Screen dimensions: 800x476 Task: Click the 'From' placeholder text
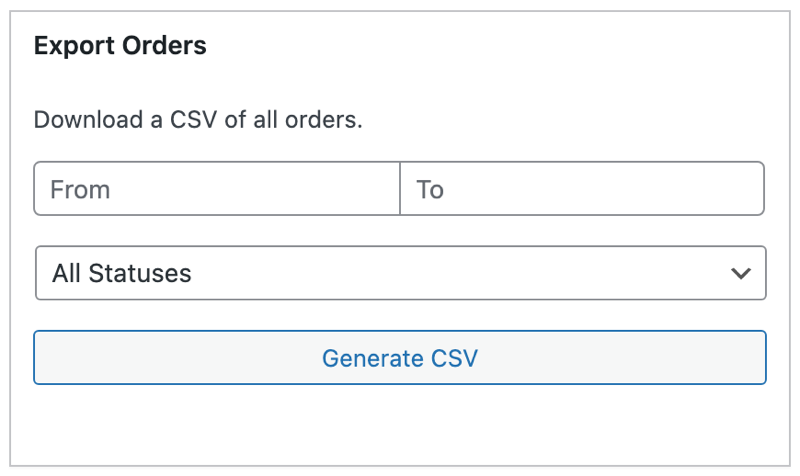pyautogui.click(x=80, y=189)
